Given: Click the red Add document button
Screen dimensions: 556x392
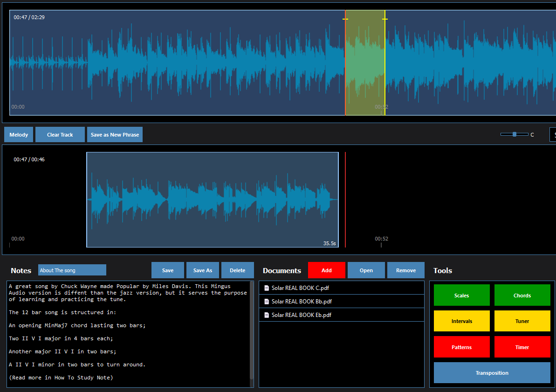Looking at the screenshot, I should coord(326,270).
